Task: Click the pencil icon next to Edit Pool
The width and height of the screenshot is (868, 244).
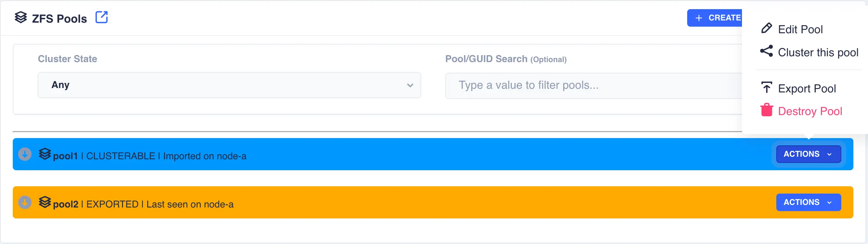Action: 766,28
